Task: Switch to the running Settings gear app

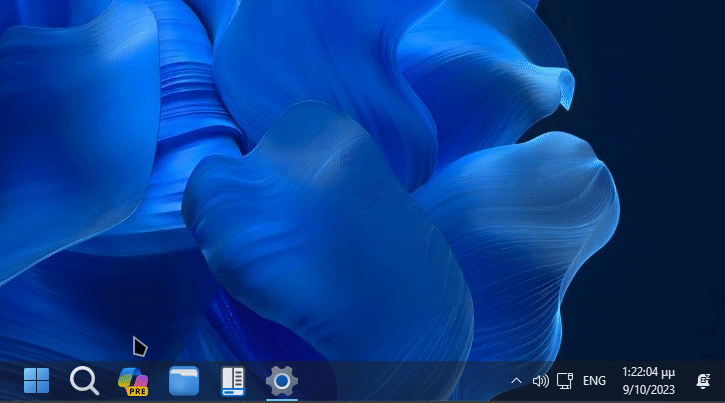Action: click(x=282, y=381)
